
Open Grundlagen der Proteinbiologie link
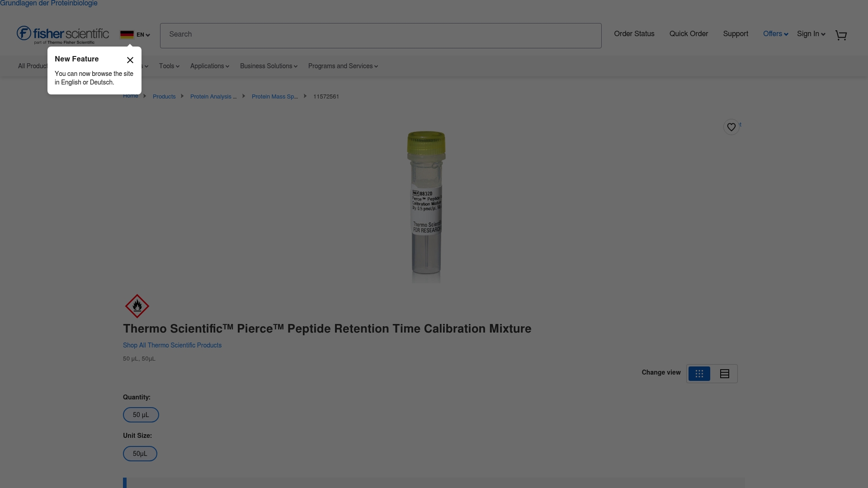[x=49, y=4]
